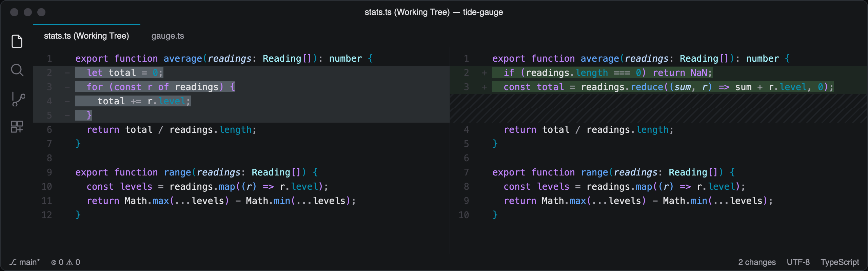Click line number 12 in left pane
This screenshot has width=868, height=271.
(x=47, y=215)
